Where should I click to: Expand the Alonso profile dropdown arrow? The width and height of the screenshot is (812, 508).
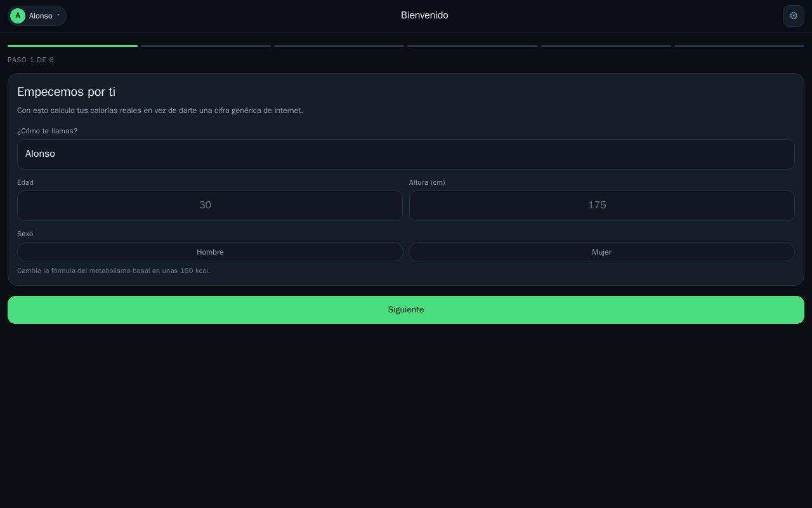click(x=58, y=15)
